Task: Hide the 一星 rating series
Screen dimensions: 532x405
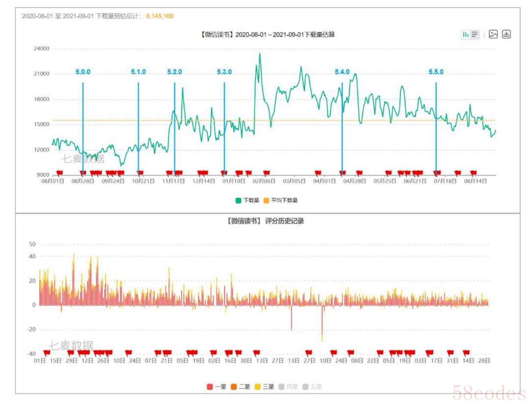Action: pyautogui.click(x=217, y=387)
